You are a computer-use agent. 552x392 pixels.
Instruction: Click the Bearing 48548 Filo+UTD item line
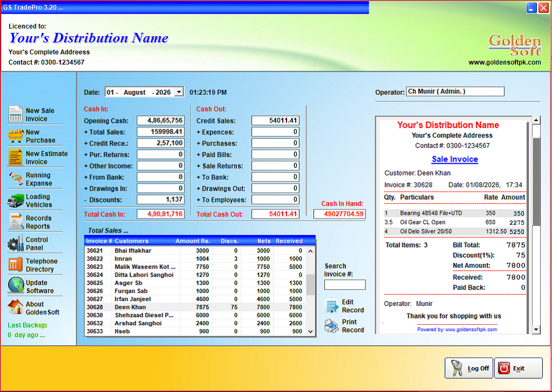click(x=455, y=213)
